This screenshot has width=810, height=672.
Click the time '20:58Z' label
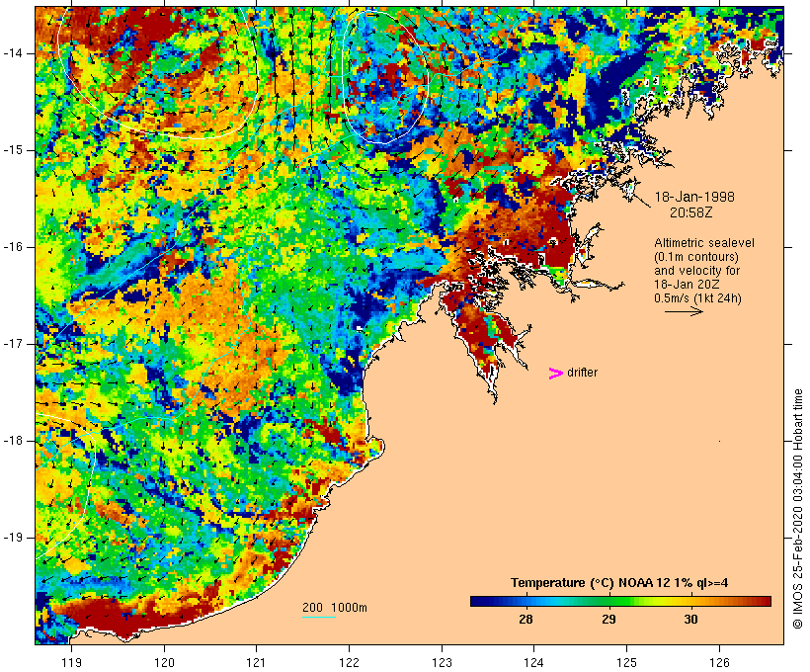tap(691, 211)
